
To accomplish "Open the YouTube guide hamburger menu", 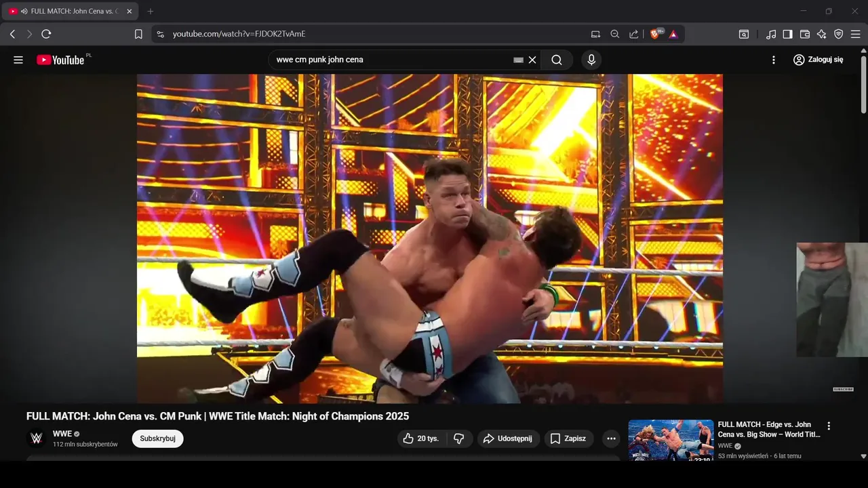I will point(18,60).
